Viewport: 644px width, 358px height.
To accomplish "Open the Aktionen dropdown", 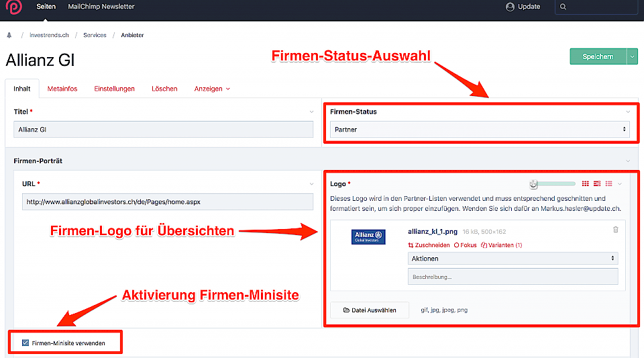I will [513, 258].
